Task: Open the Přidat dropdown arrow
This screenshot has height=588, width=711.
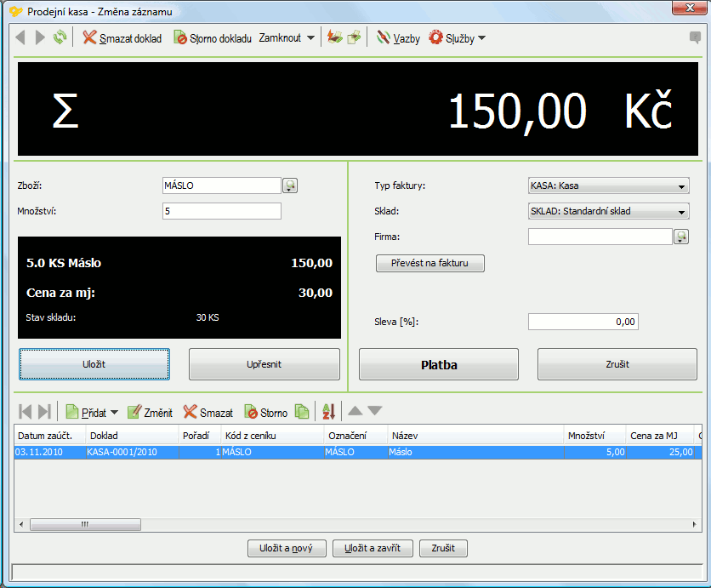Action: (114, 413)
